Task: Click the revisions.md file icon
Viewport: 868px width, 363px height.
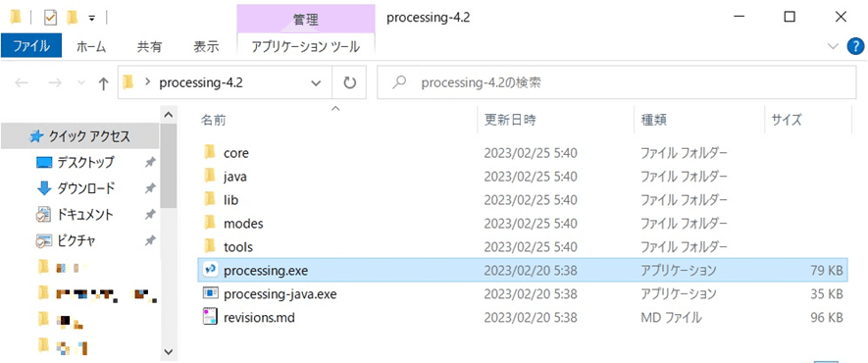Action: pyautogui.click(x=210, y=318)
